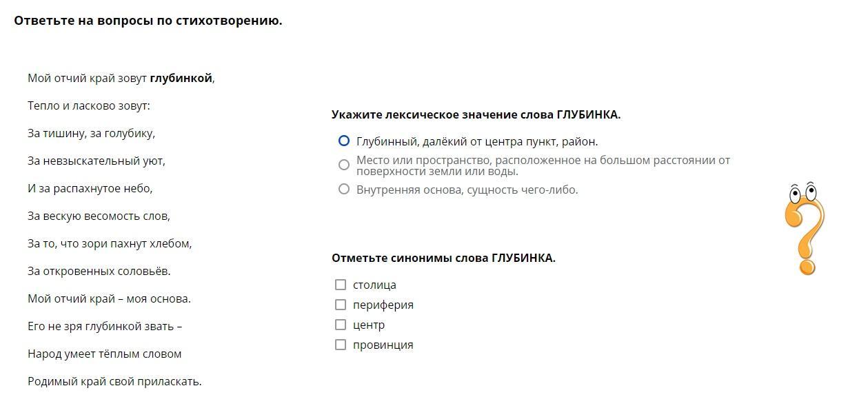Select the 'Глубинный, далёкий от центра' radio option

344,141
